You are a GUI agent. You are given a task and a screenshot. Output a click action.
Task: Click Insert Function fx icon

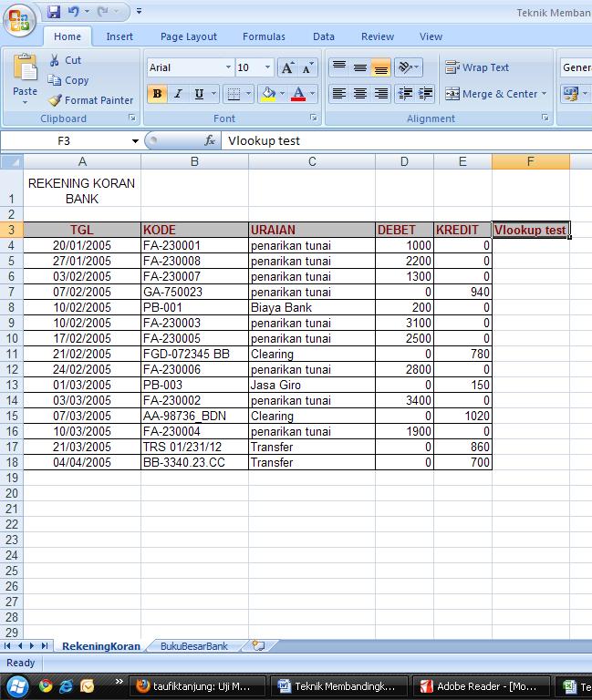[210, 141]
